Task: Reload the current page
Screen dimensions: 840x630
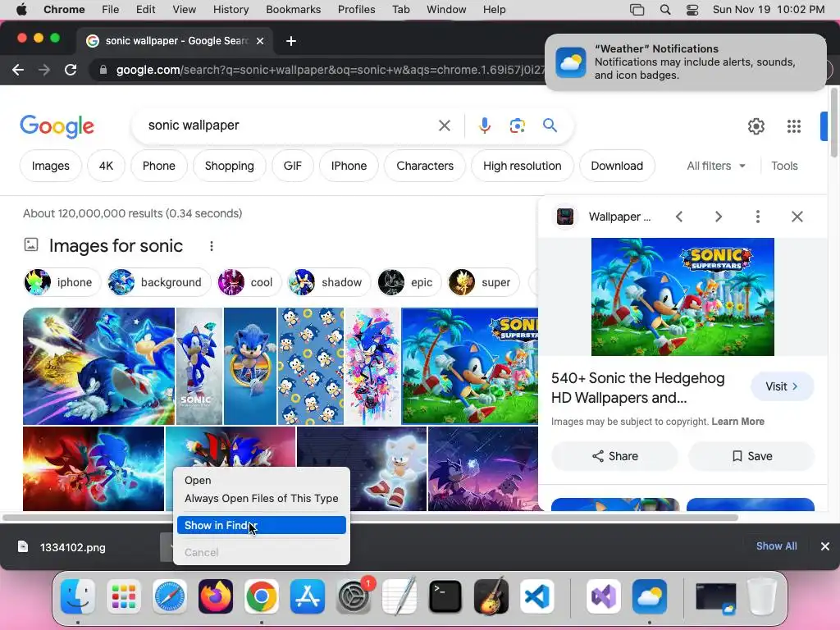Action: 71,70
